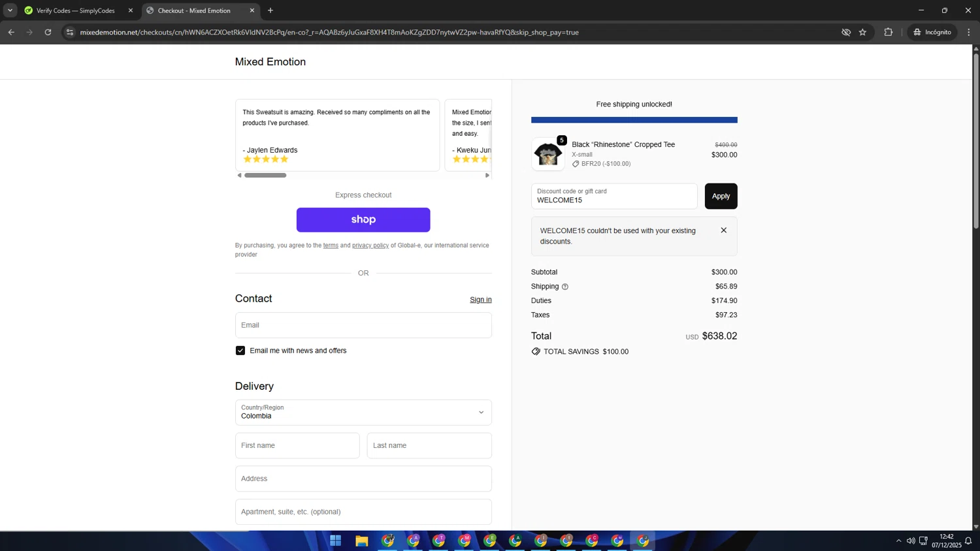Click Jaylen Edwards' star rating
The height and width of the screenshot is (551, 980).
[x=265, y=159]
